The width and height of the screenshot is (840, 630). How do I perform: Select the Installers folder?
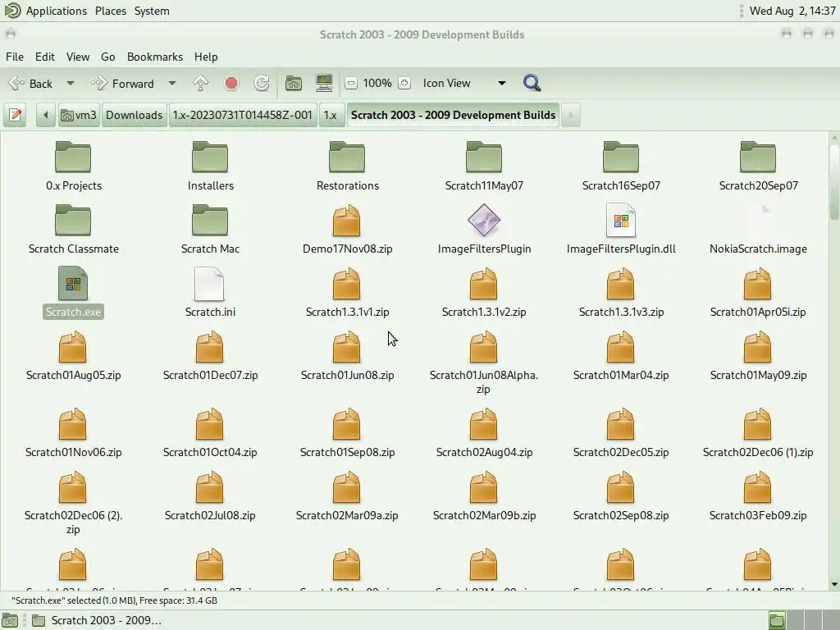(210, 166)
